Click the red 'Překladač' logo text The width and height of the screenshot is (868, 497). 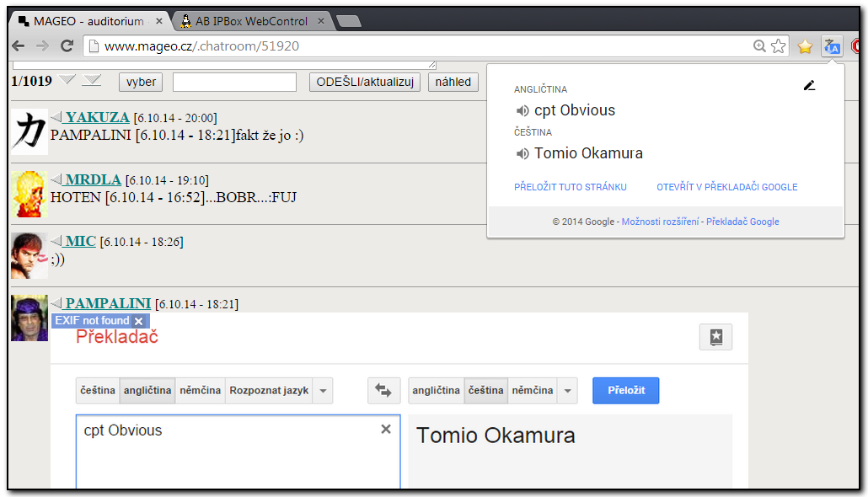coord(117,336)
